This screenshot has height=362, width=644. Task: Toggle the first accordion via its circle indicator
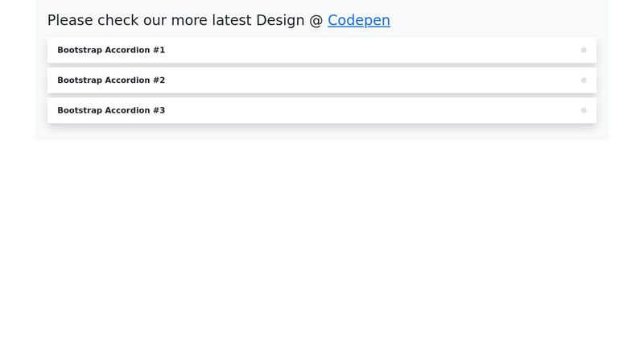(584, 50)
